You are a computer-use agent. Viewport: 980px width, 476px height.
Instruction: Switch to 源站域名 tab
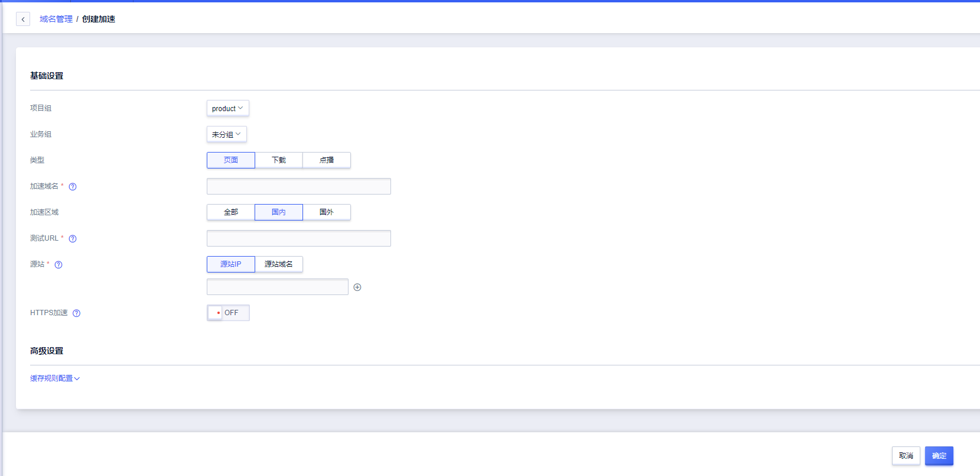pyautogui.click(x=279, y=264)
